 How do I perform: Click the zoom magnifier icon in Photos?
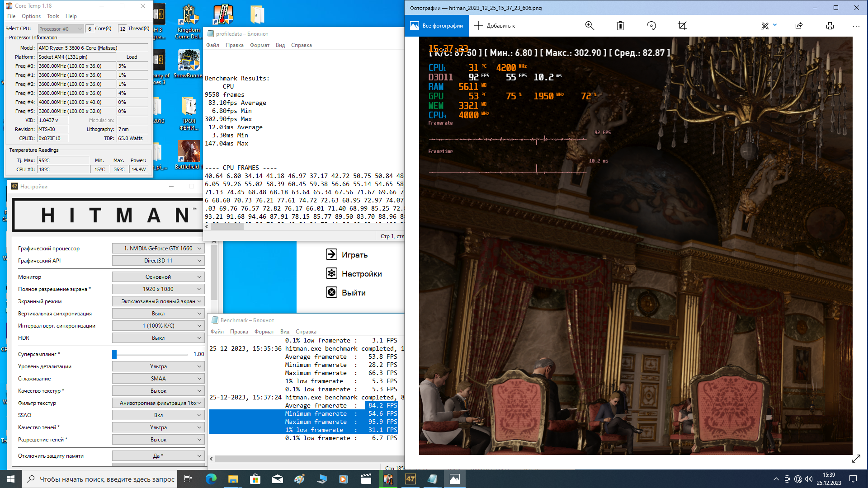click(590, 26)
